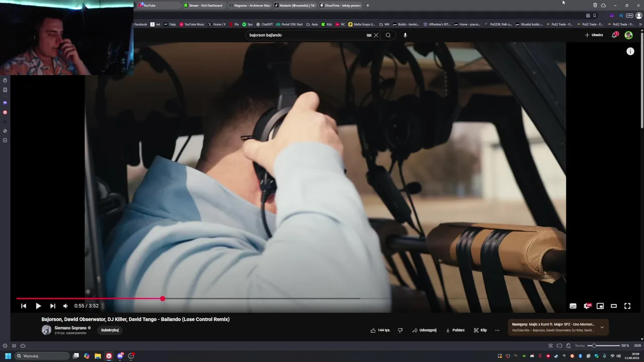Switch to the Nagrania Archiwum tab

pyautogui.click(x=249, y=6)
